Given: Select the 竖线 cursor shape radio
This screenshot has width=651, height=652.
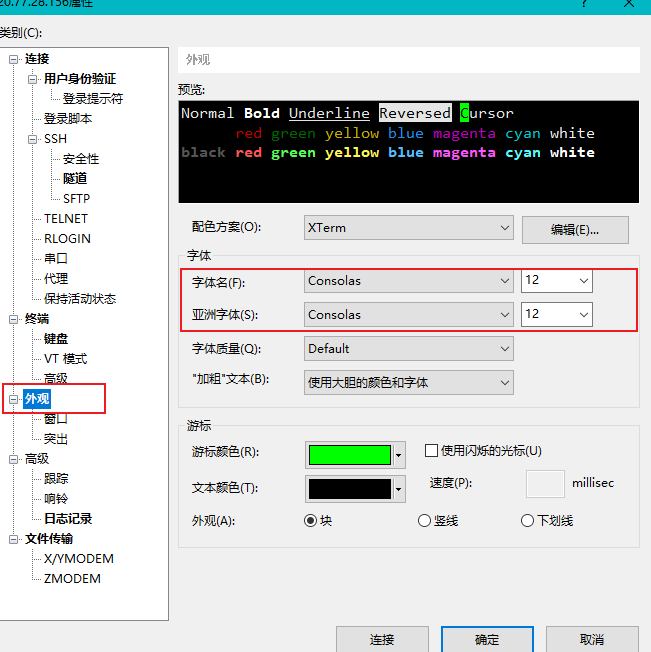Looking at the screenshot, I should (x=424, y=521).
